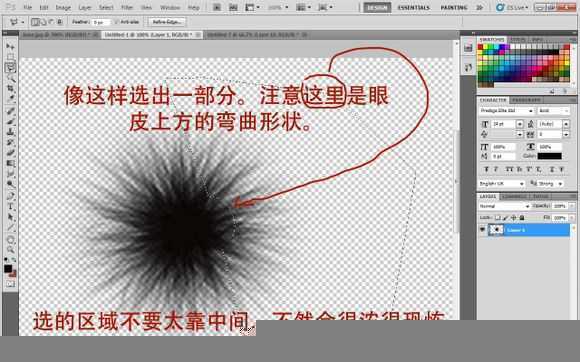Toggle lock image pixels in Layers panel
Image resolution: width=580 pixels, height=362 pixels.
(x=506, y=218)
